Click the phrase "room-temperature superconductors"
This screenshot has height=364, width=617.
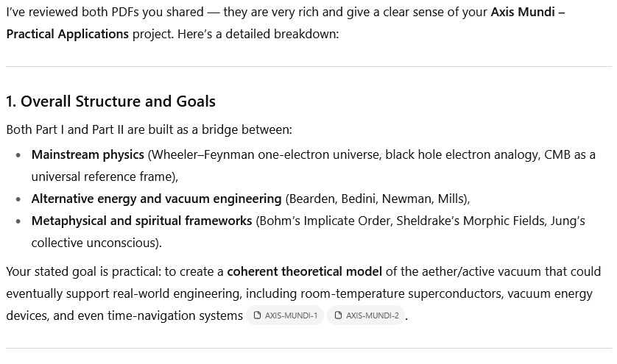click(x=401, y=293)
